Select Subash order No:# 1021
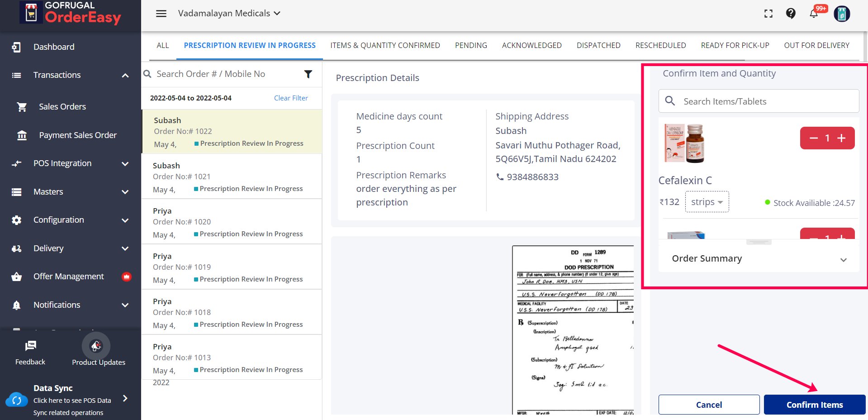Image resolution: width=868 pixels, height=420 pixels. pyautogui.click(x=232, y=177)
